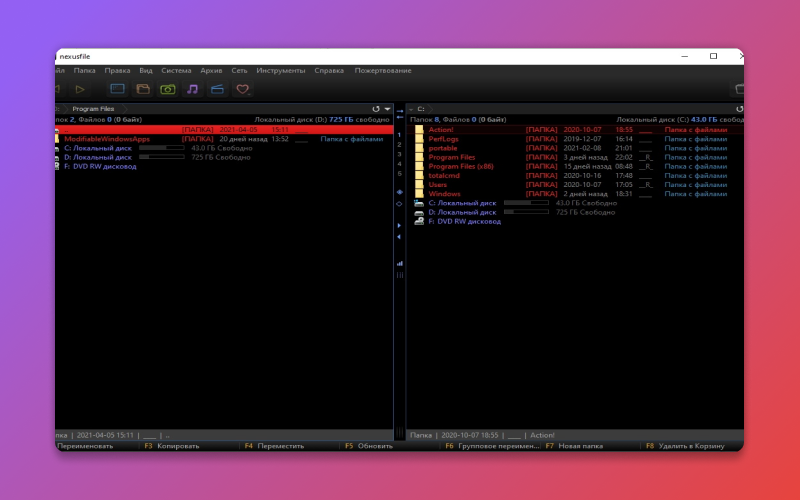Click the small left triangle in the middle strip
This screenshot has width=800, height=500.
click(x=399, y=237)
